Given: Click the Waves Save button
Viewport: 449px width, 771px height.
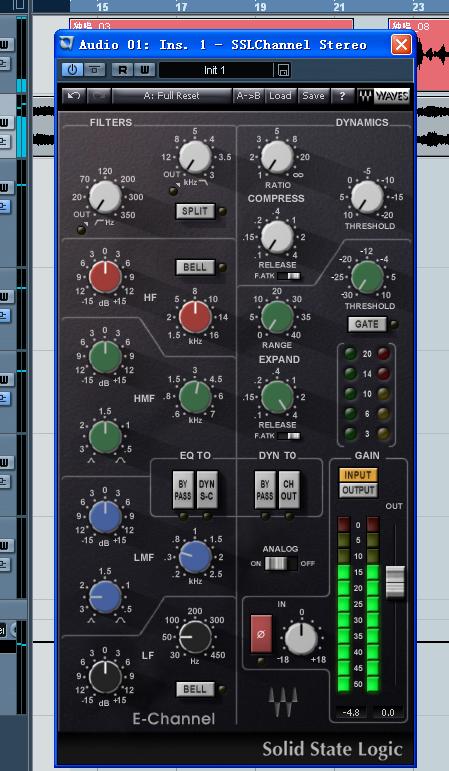Looking at the screenshot, I should [x=313, y=95].
